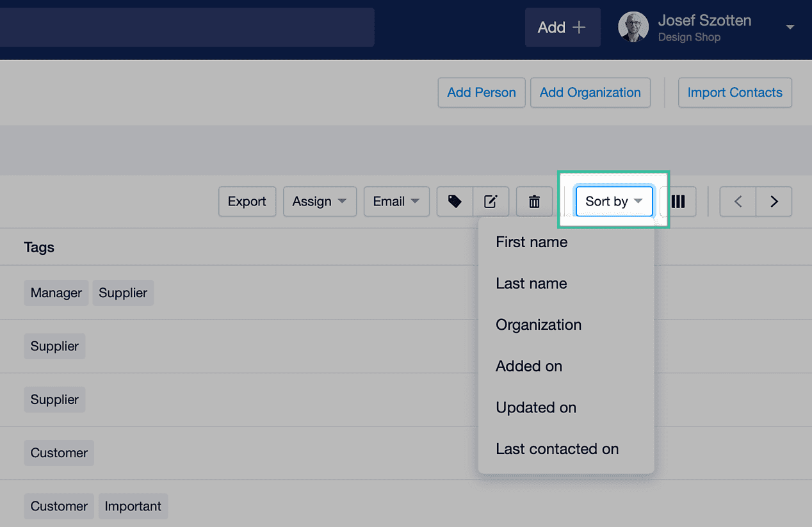Click the Josef Szotten name text
The height and width of the screenshot is (527, 812).
coord(704,20)
